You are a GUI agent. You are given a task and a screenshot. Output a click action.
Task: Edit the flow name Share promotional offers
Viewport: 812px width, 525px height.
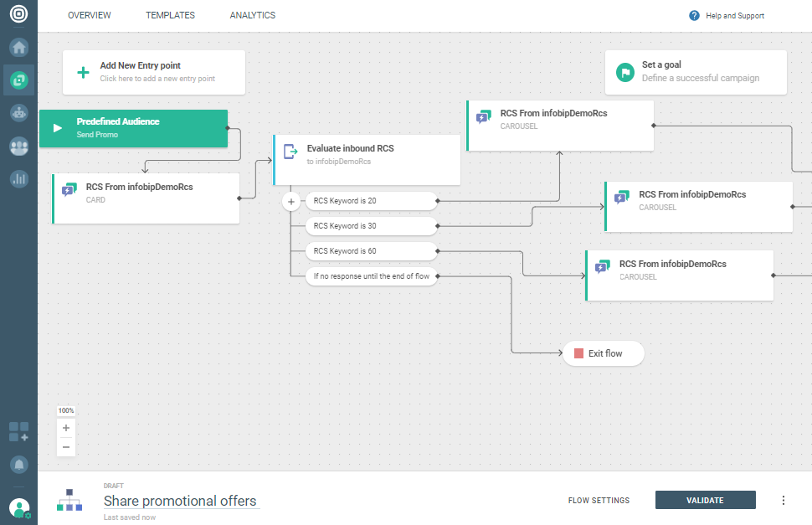pyautogui.click(x=180, y=501)
